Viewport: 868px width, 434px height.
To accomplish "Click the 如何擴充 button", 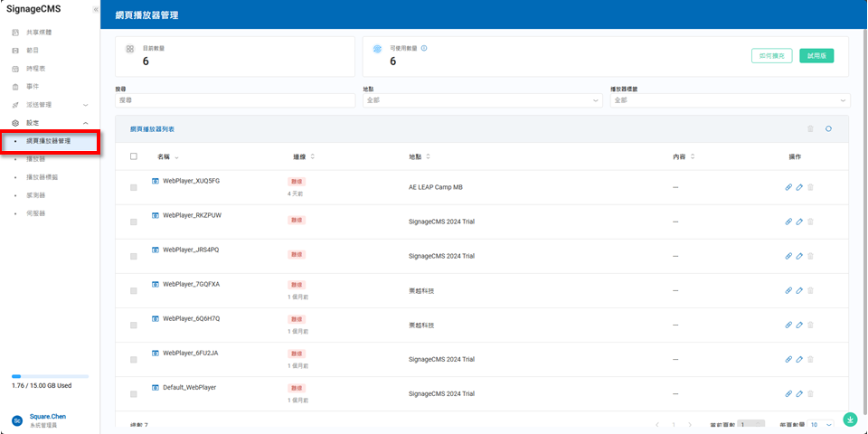I will point(771,56).
